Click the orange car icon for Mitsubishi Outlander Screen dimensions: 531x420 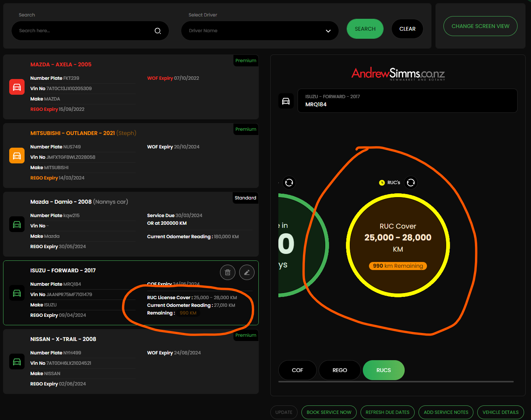click(17, 156)
